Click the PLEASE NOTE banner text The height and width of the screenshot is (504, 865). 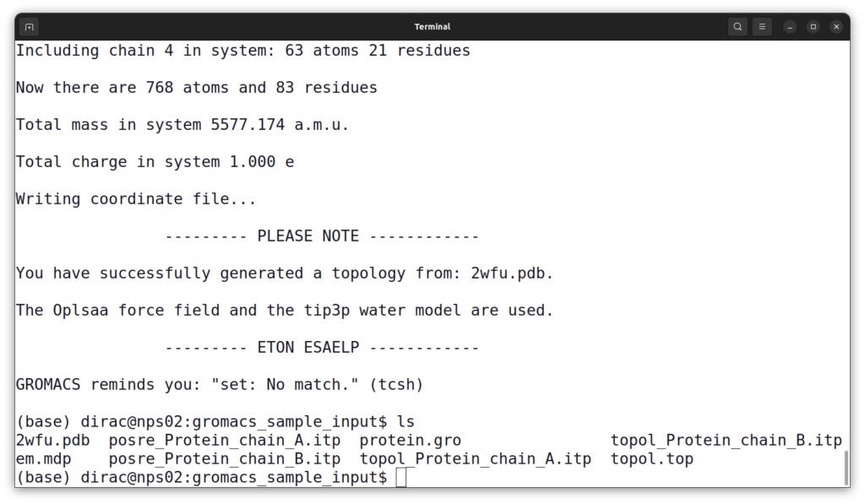[321, 236]
